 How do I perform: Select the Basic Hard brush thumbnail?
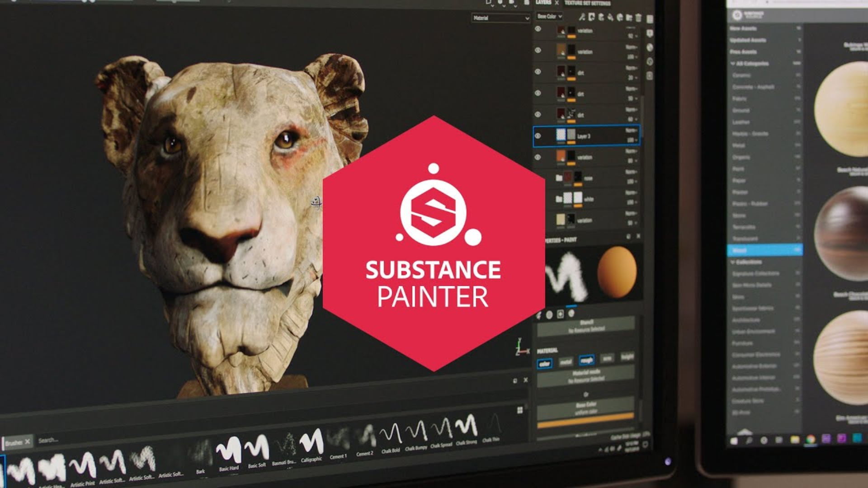click(229, 450)
